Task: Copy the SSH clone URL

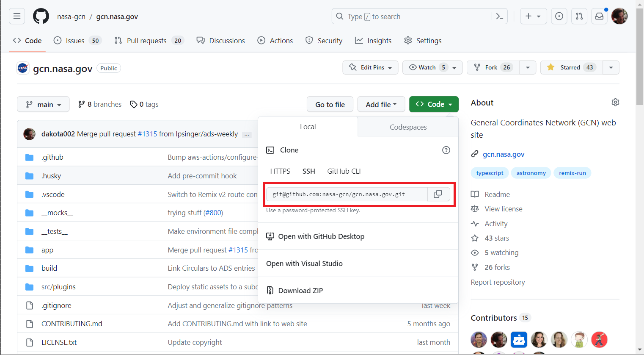Action: pyautogui.click(x=438, y=194)
